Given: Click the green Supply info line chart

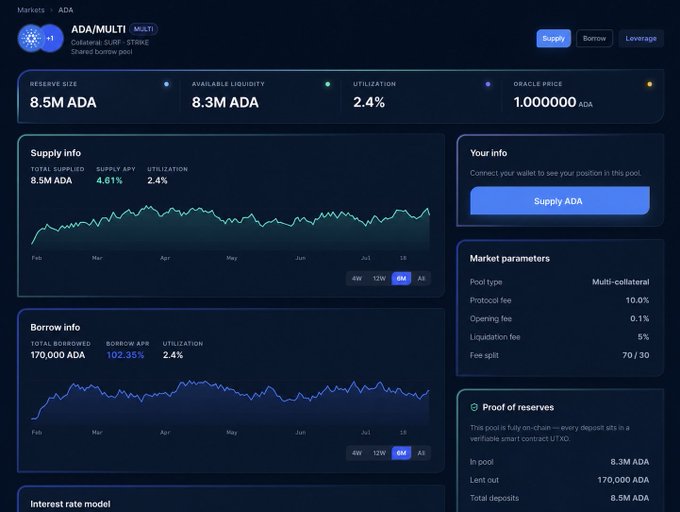Looking at the screenshot, I should tap(230, 228).
